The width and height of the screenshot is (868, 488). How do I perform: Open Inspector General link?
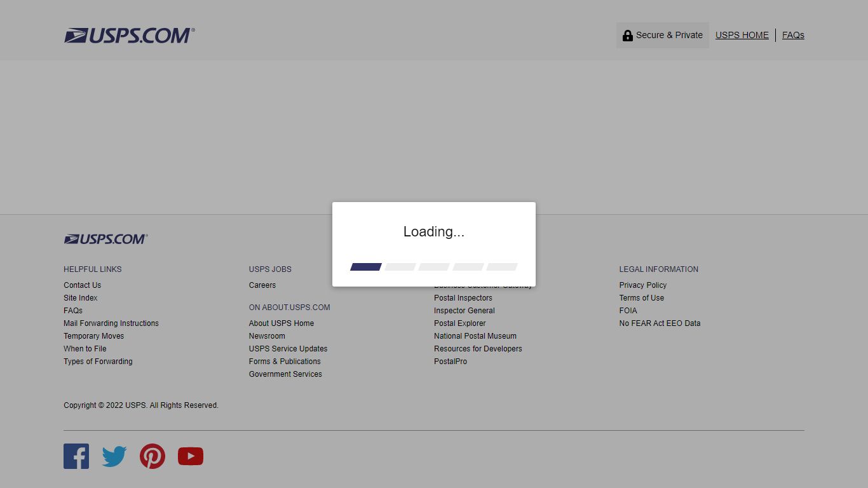pos(465,311)
